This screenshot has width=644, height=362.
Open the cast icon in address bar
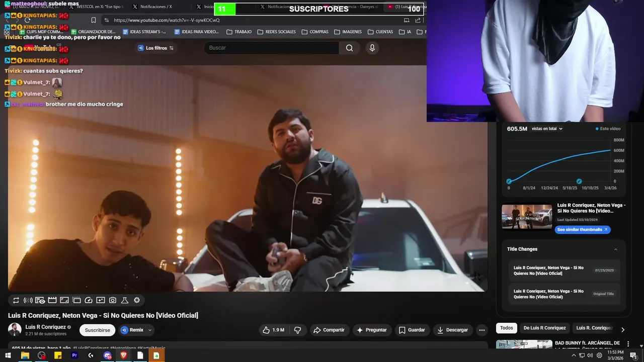coord(407,20)
